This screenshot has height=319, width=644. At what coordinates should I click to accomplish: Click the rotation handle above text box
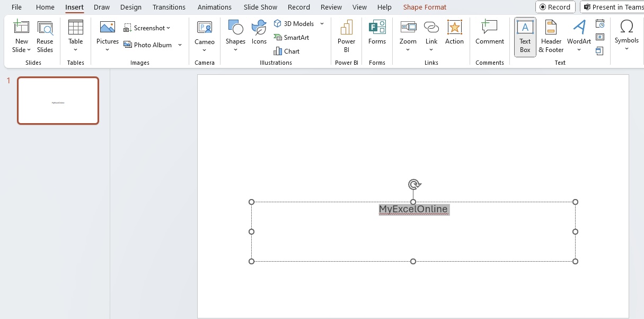tap(414, 184)
